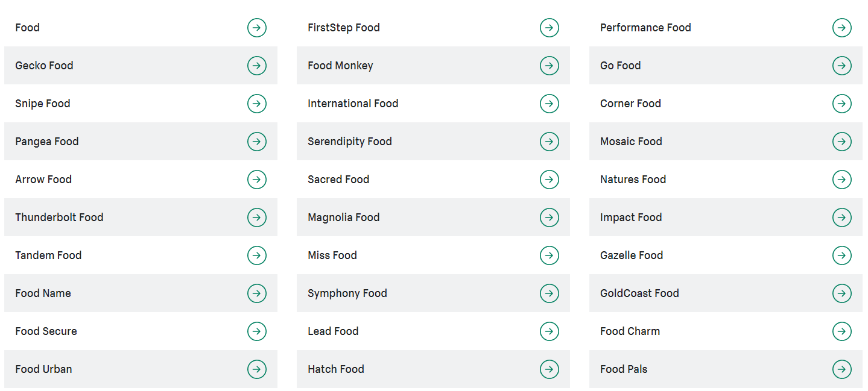This screenshot has width=868, height=391.
Task: Select Tandem Food from the list
Action: click(48, 255)
